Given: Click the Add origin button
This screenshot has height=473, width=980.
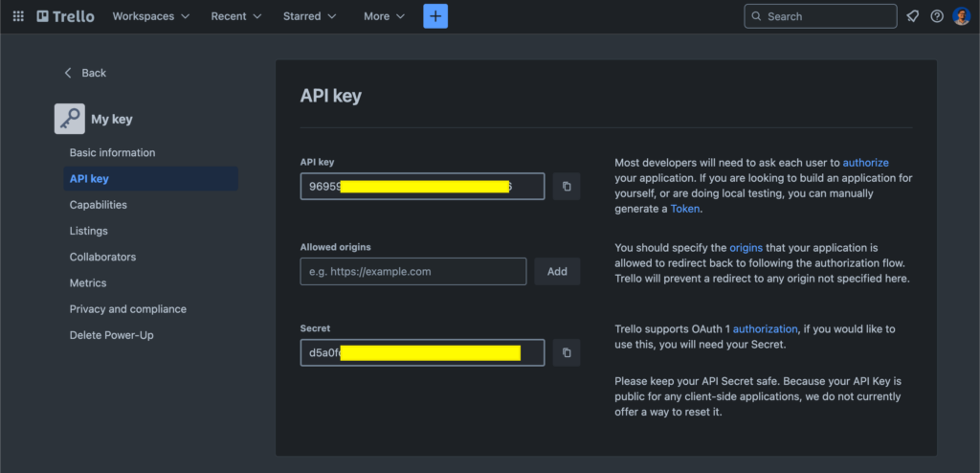Looking at the screenshot, I should (558, 272).
